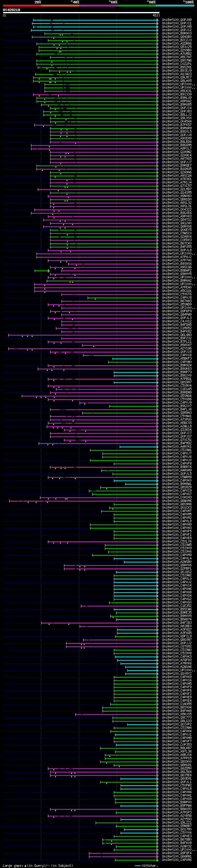Click UniRef100_A7NYK6 label
The image size is (197, 868).
(x=177, y=664)
